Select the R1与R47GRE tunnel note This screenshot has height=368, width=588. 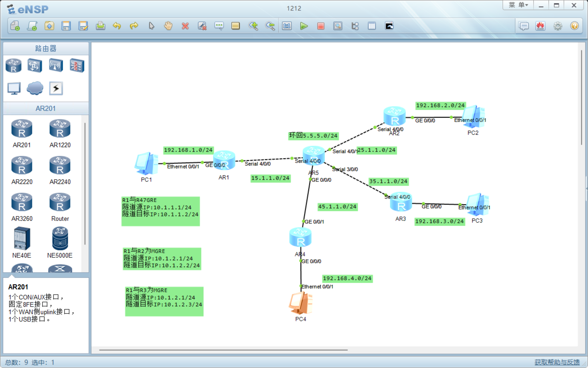(x=160, y=211)
